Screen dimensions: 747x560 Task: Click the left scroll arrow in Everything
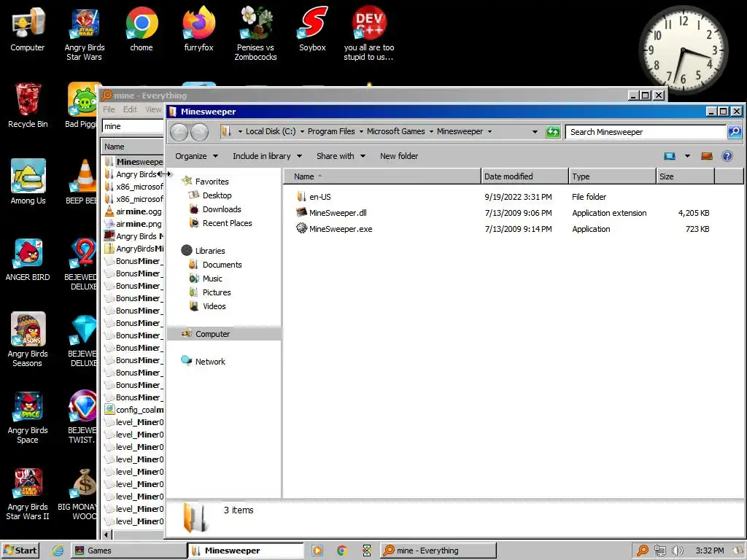click(x=107, y=534)
